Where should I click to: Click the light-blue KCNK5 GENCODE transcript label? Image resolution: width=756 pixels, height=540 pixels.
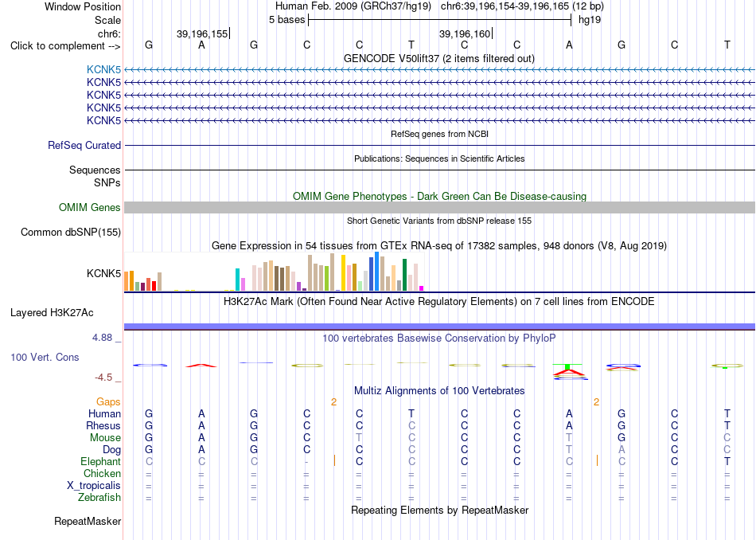tap(103, 70)
